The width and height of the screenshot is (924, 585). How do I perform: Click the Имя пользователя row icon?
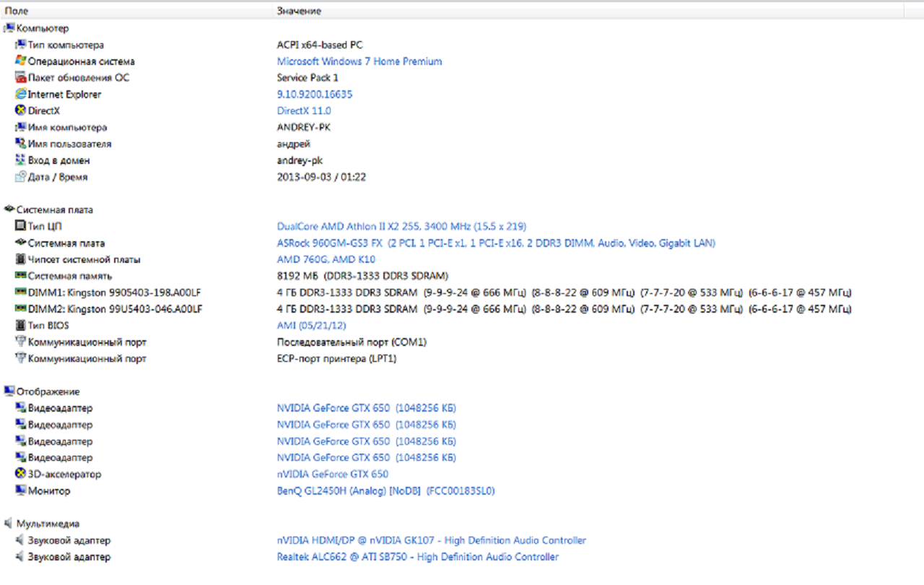20,144
